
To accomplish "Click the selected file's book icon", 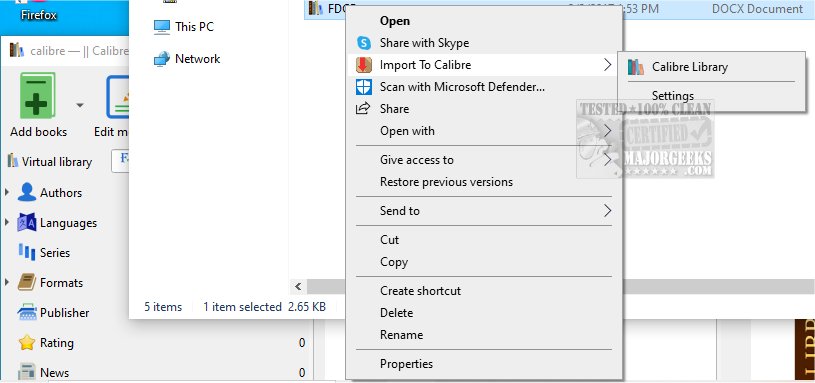I will pos(316,8).
